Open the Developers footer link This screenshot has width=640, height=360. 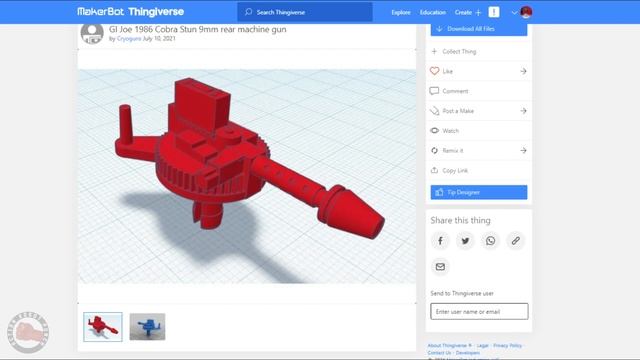[x=468, y=353]
